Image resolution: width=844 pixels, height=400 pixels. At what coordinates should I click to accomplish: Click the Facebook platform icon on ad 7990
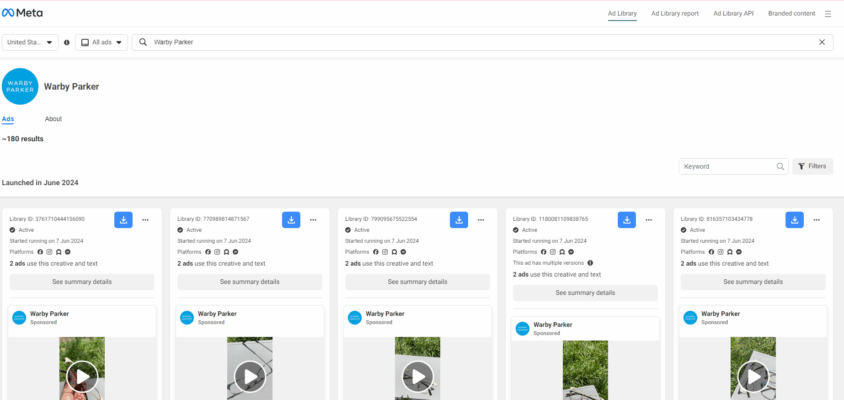376,252
